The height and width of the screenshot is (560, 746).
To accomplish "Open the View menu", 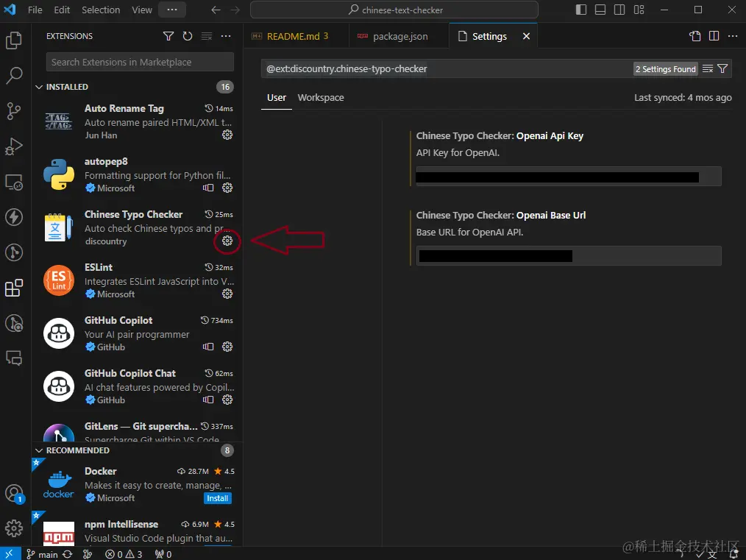I will (x=142, y=10).
